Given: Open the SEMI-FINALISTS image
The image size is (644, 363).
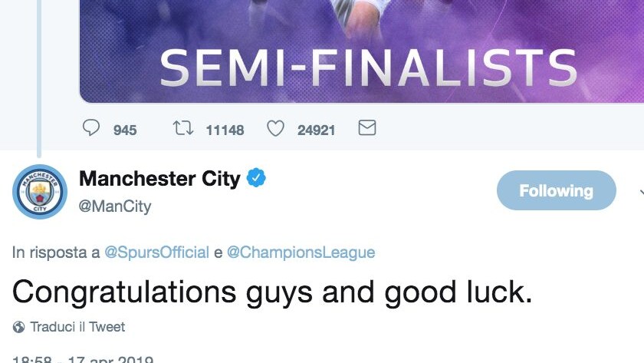Looking at the screenshot, I should coord(361,51).
